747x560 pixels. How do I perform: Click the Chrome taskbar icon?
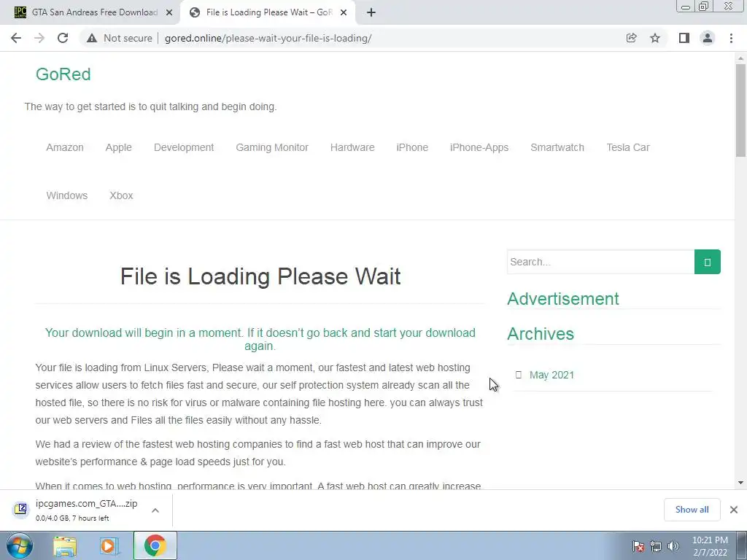[155, 546]
